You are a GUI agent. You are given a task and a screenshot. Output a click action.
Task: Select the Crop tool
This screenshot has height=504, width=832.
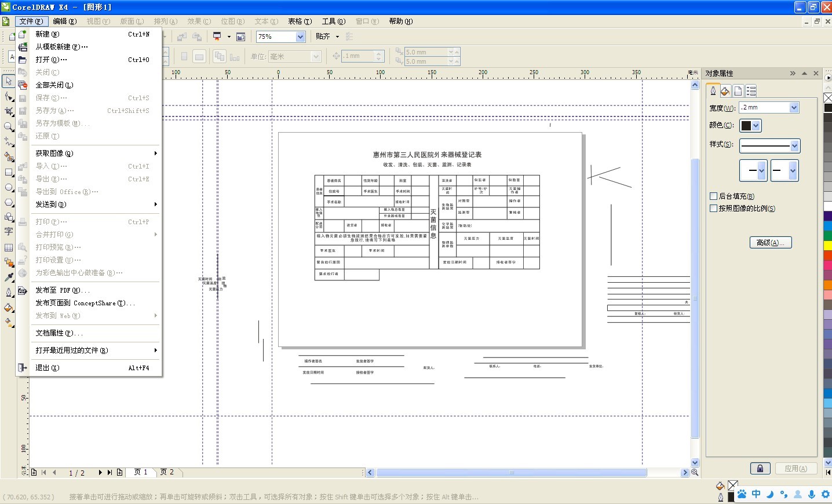click(9, 111)
